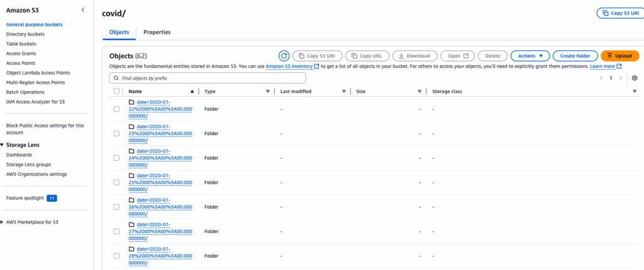Image resolution: width=644 pixels, height=270 pixels.
Task: Refresh the objects list
Action: click(284, 56)
